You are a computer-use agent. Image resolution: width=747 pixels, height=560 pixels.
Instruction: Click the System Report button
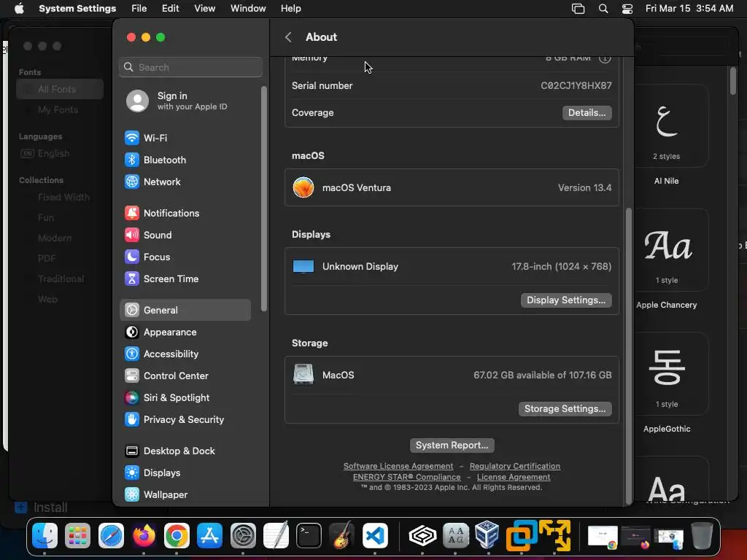[452, 446]
